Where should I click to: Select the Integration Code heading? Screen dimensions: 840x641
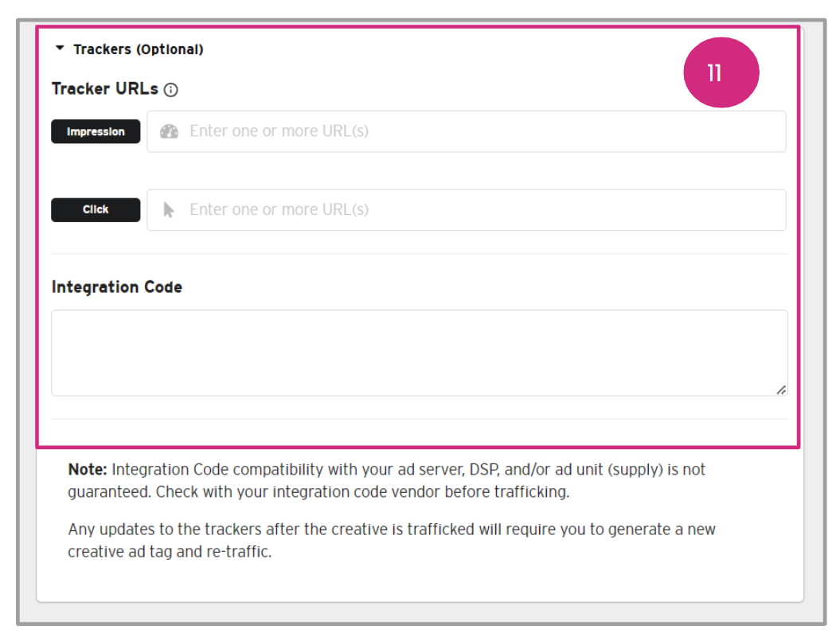pos(117,287)
